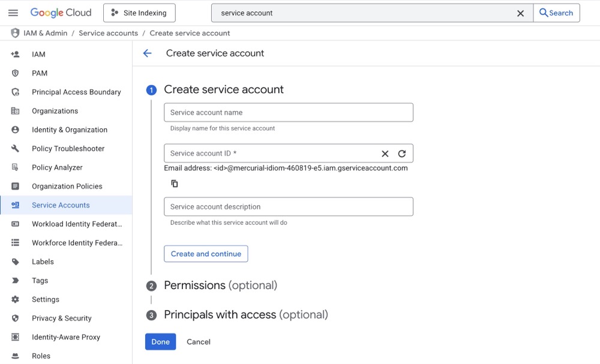Click the Search button
The height and width of the screenshot is (364, 600).
click(556, 13)
